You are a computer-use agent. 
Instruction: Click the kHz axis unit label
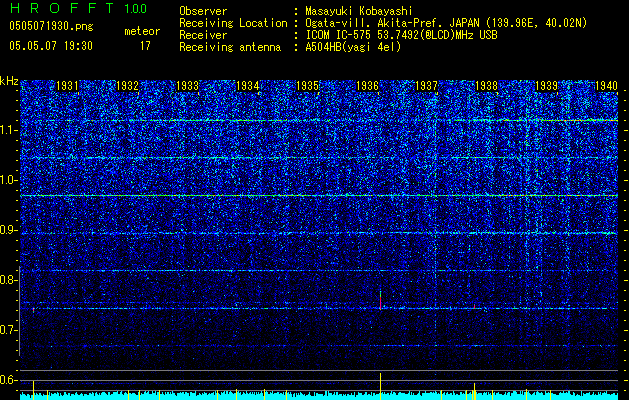pos(9,81)
